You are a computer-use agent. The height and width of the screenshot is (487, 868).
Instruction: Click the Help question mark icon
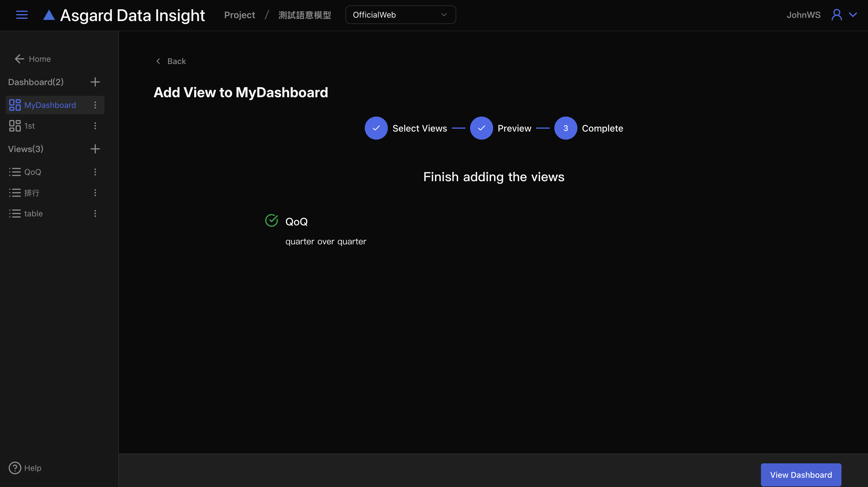pyautogui.click(x=15, y=468)
